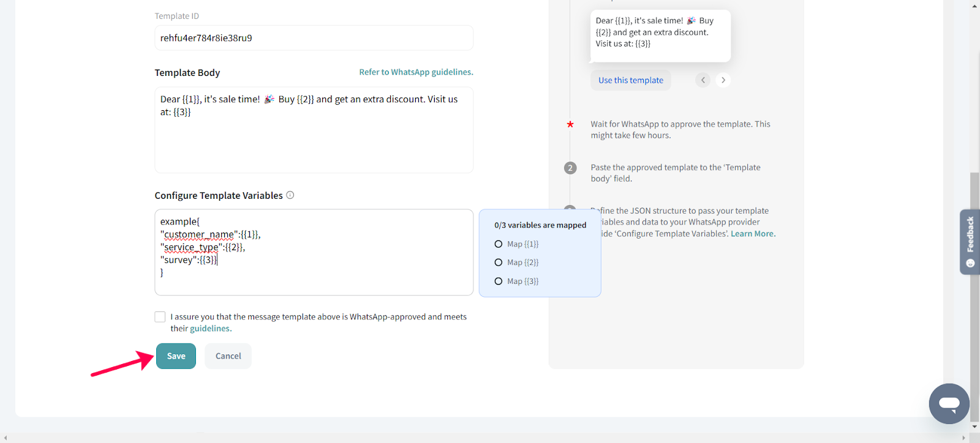Open the Feedback side tab
This screenshot has width=980, height=443.
(970, 242)
